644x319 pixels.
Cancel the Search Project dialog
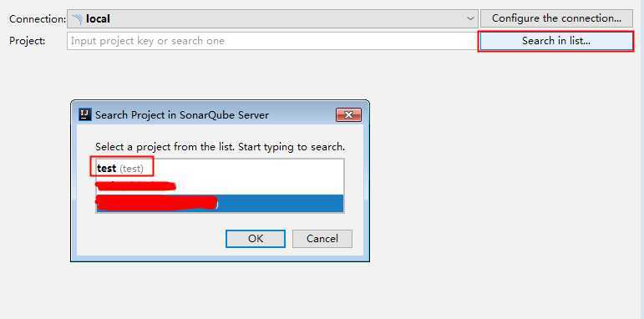(x=322, y=239)
